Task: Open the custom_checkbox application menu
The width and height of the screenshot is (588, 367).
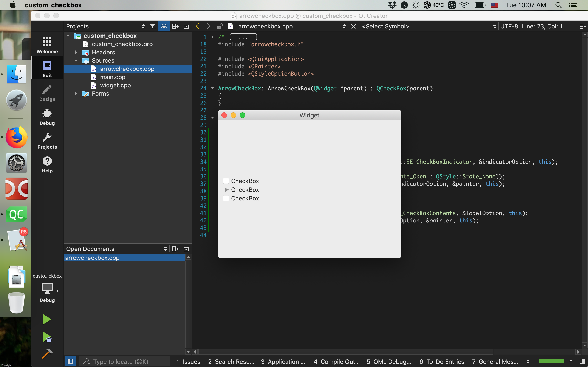Action: pyautogui.click(x=54, y=5)
